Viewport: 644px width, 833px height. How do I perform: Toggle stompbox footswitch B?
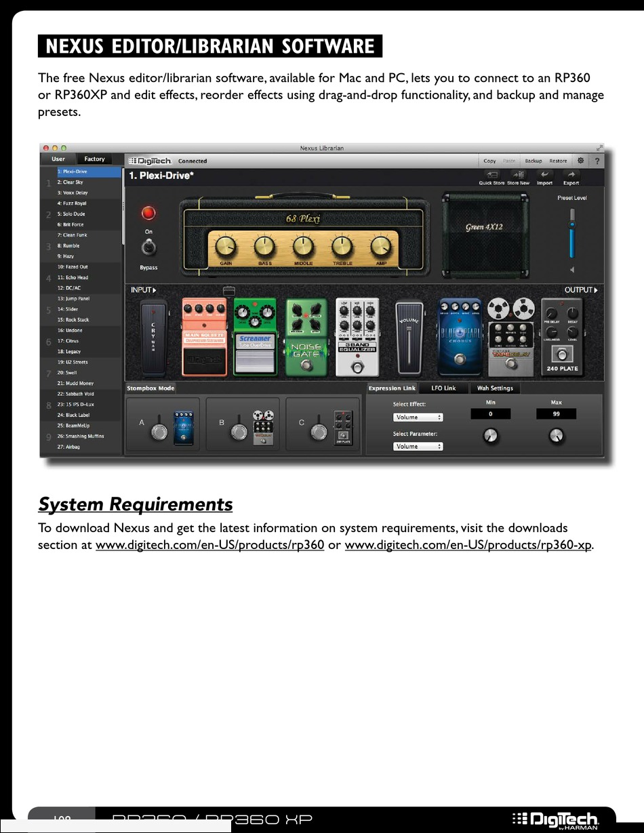(x=239, y=432)
